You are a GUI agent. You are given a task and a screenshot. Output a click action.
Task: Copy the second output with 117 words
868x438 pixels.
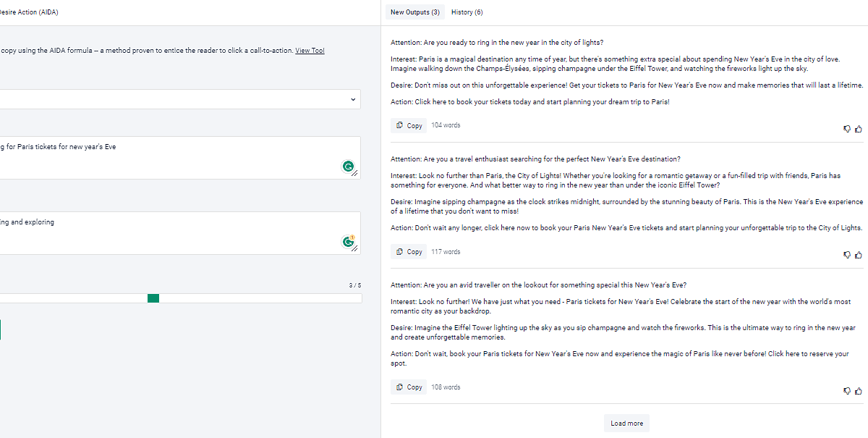pos(409,252)
